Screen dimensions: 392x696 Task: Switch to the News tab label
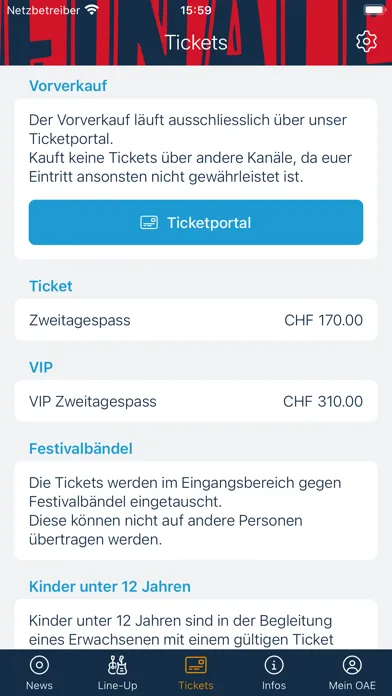39,685
